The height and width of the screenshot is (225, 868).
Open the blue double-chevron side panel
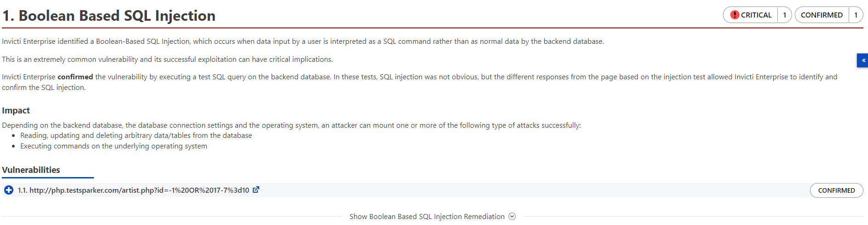coord(862,60)
